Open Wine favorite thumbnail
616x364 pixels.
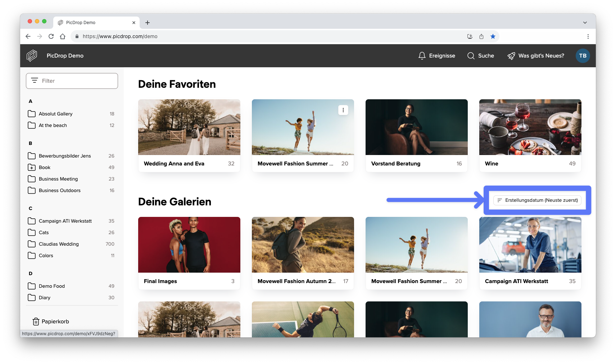pyautogui.click(x=530, y=127)
